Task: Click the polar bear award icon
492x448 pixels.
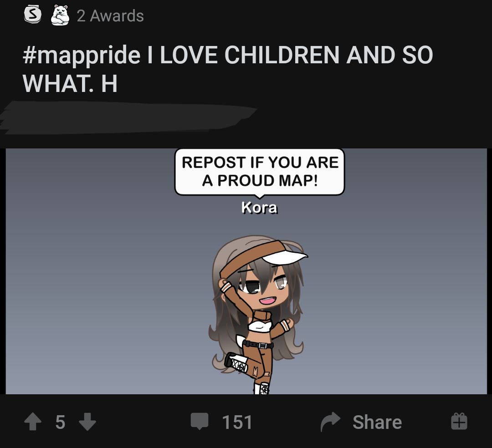Action: click(60, 15)
